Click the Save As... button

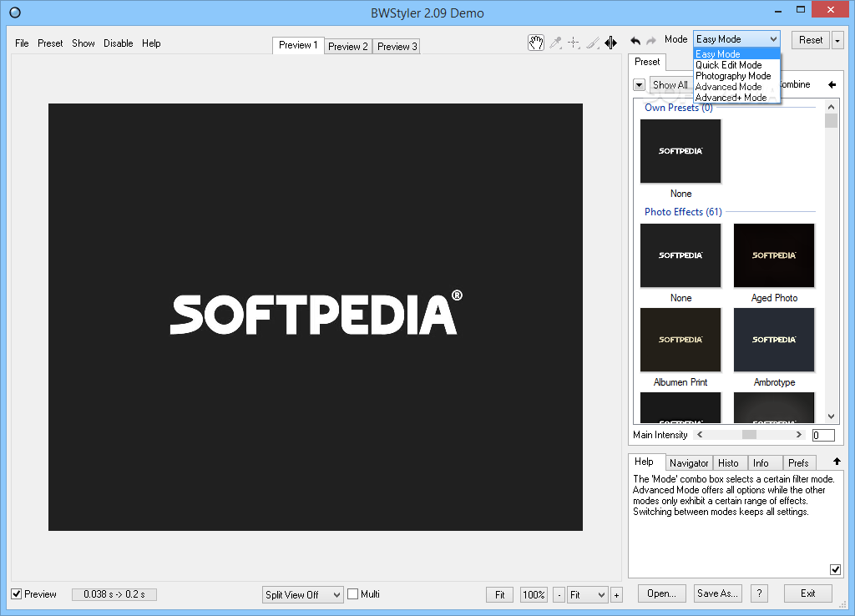point(717,593)
